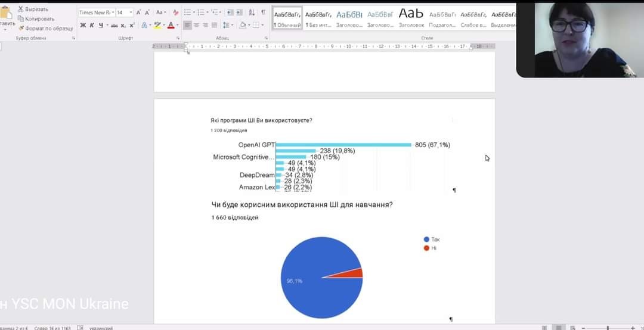Image resolution: width=644 pixels, height=330 pixels.
Task: Expand the bullet list options arrow
Action: coord(194,12)
